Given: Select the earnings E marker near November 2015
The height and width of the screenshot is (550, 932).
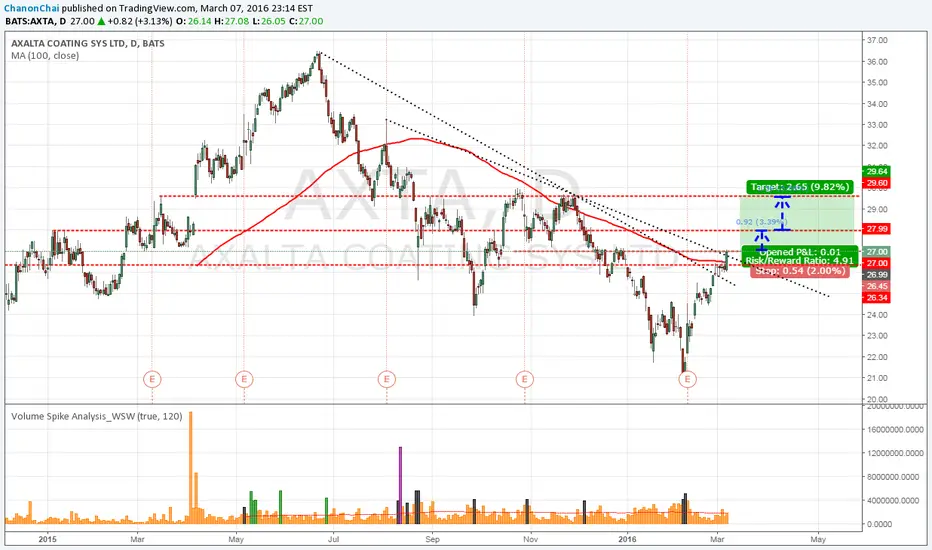Looking at the screenshot, I should tap(524, 379).
